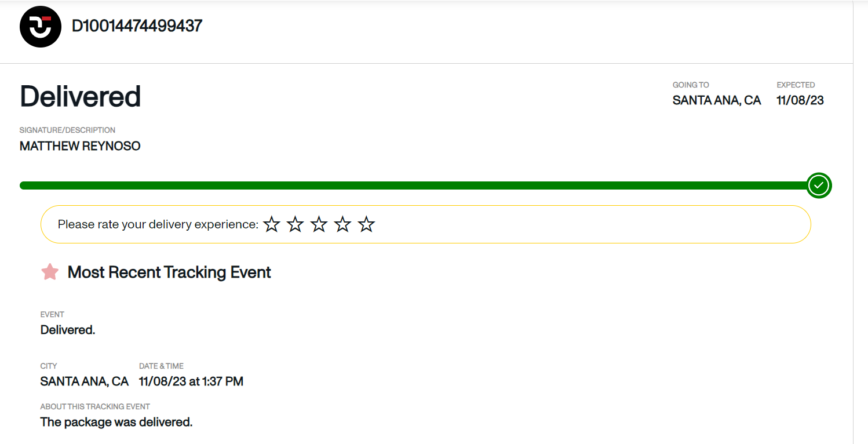Viewport: 868px width, 444px height.
Task: Click the green delivery progress bar
Action: 414,185
